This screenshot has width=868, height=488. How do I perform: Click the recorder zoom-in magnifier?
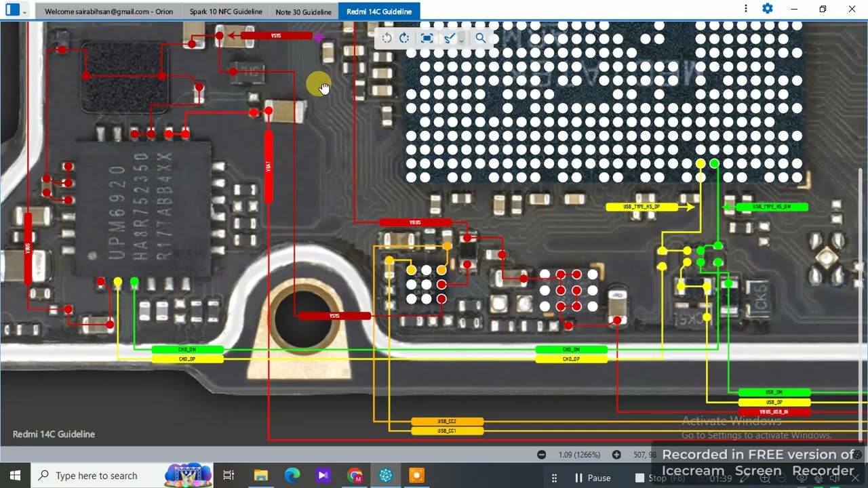tap(765, 479)
